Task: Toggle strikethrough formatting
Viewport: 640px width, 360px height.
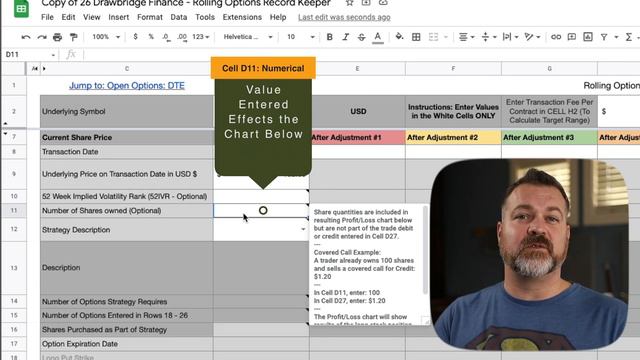Action: (x=361, y=37)
